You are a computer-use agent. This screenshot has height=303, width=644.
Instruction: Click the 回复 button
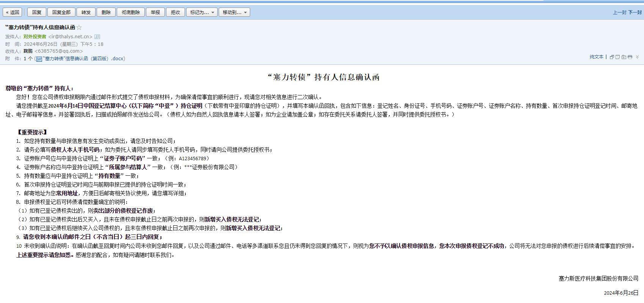click(37, 12)
